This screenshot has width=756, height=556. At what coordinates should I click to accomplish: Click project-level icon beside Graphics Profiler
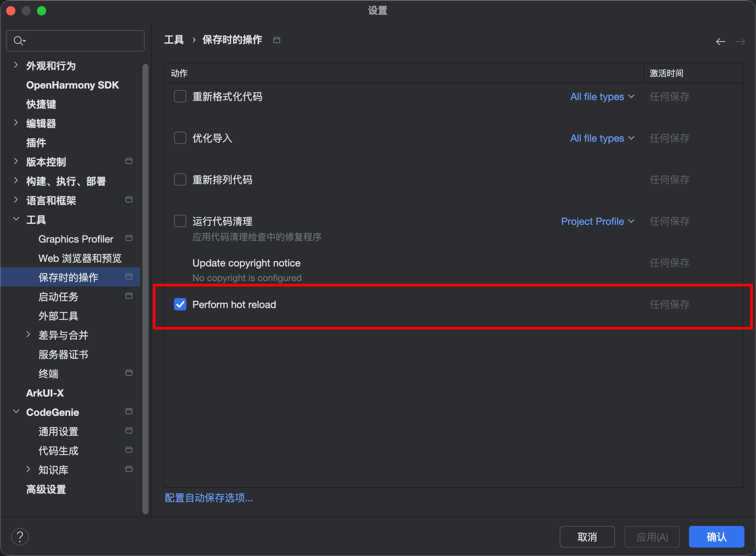click(129, 238)
